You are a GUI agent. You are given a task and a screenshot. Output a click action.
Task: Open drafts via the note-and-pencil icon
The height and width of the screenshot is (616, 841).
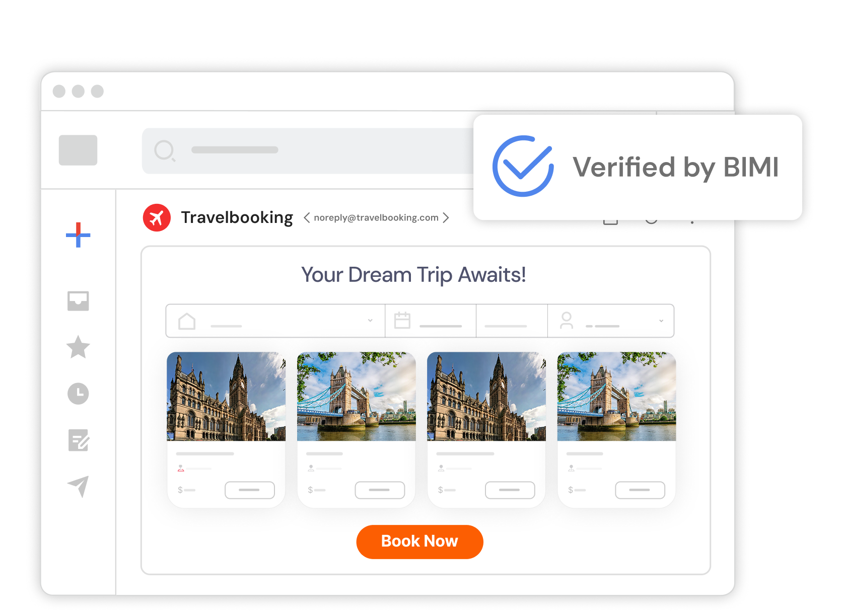coord(78,440)
